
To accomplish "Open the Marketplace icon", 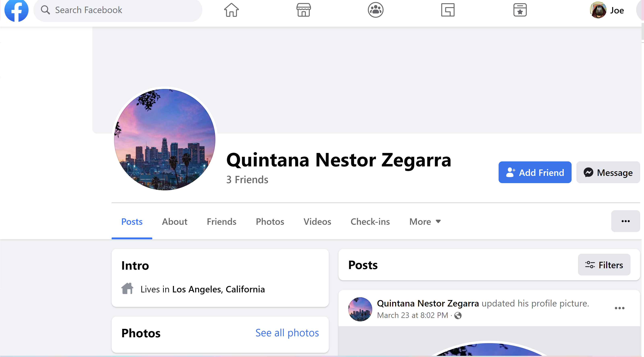I will click(303, 10).
